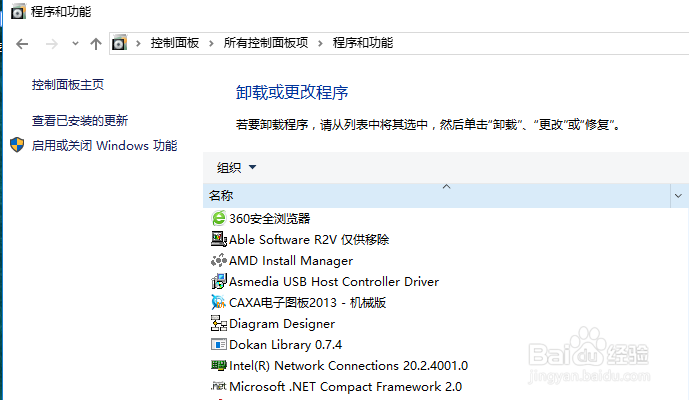This screenshot has height=400, width=689.
Task: Click the Intel(R) Network Connections icon
Action: [x=218, y=365]
